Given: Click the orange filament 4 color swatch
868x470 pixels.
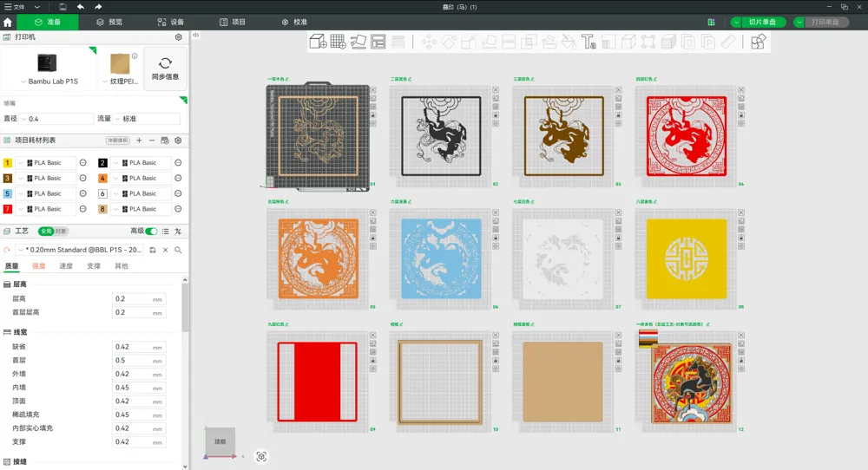Looking at the screenshot, I should pos(102,178).
